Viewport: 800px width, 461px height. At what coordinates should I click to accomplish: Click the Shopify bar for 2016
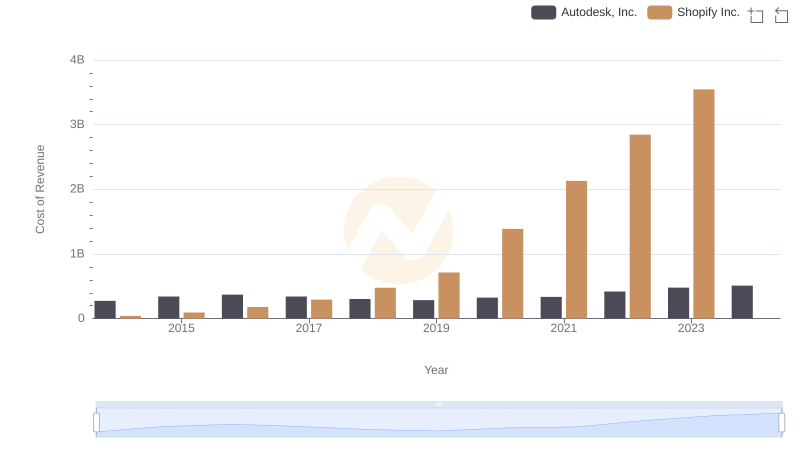(x=258, y=313)
